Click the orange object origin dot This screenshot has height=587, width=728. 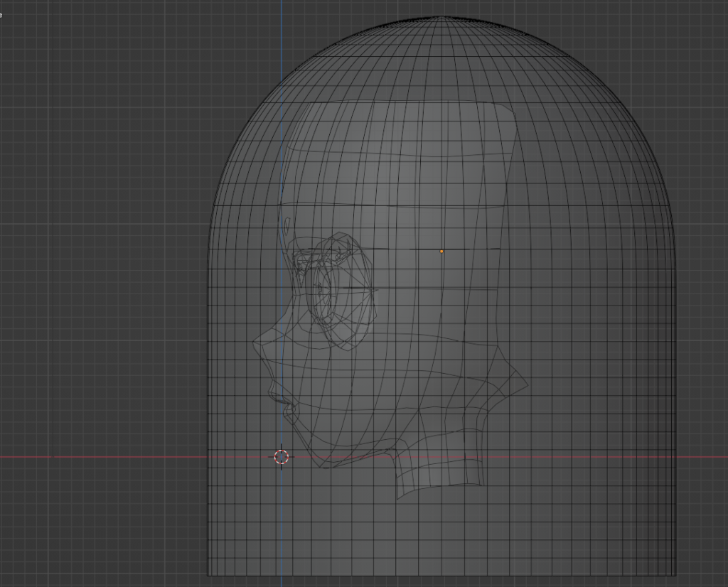pyautogui.click(x=441, y=252)
